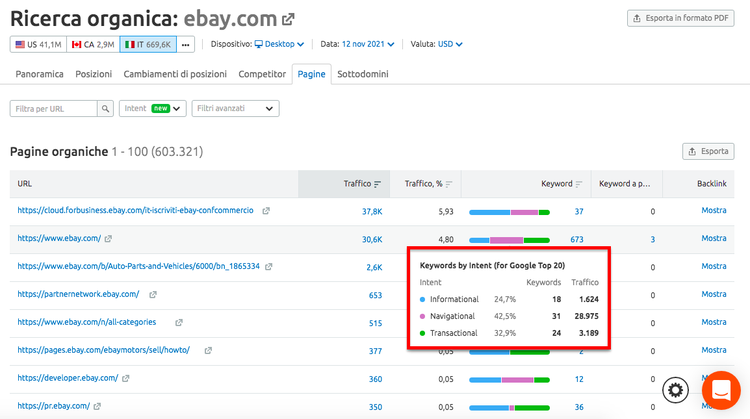
Task: Click the Esporta button above table
Action: pos(708,151)
